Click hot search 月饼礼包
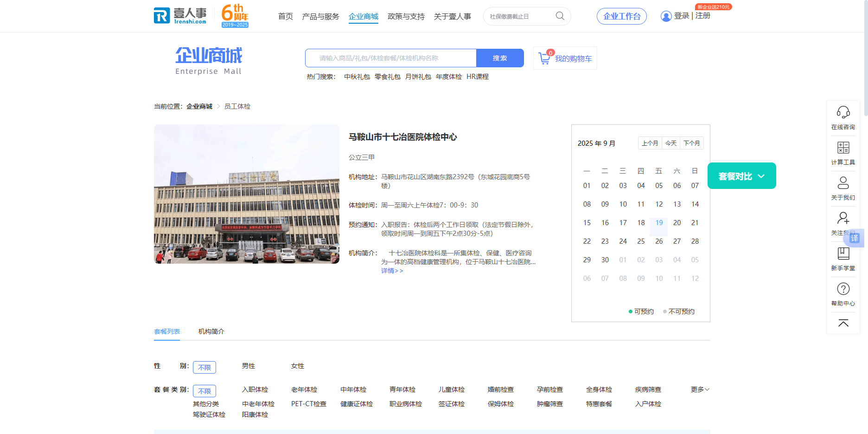The width and height of the screenshot is (868, 434). (418, 77)
